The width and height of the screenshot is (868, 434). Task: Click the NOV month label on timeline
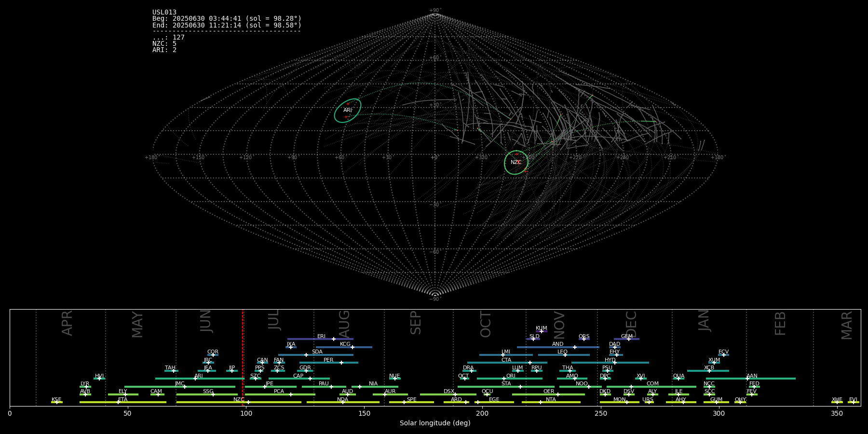559,325
